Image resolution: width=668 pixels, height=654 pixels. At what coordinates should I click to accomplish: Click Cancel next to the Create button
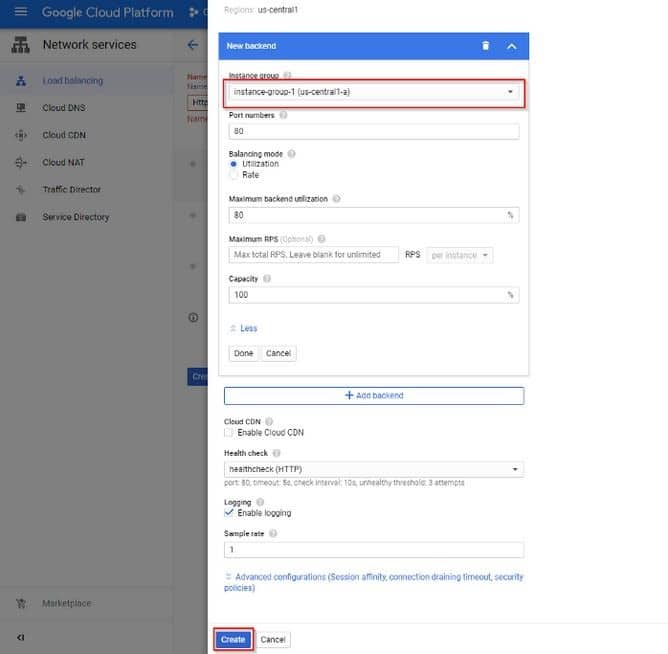click(x=273, y=640)
